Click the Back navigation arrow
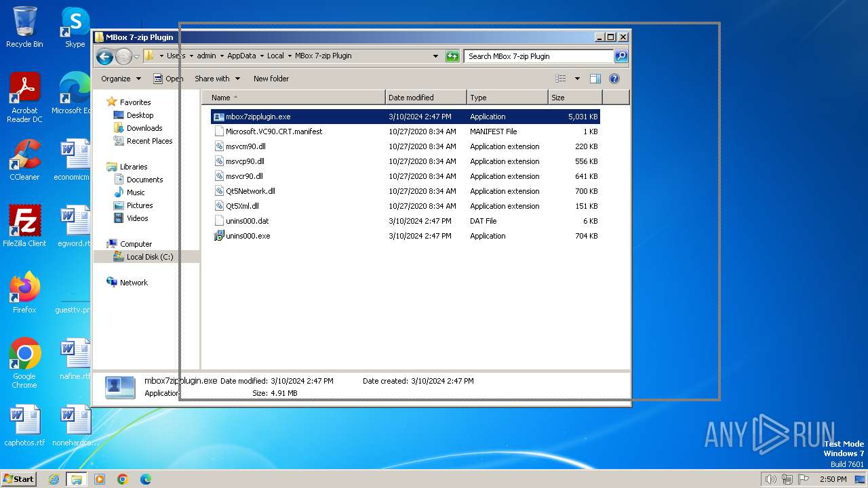 pos(104,56)
